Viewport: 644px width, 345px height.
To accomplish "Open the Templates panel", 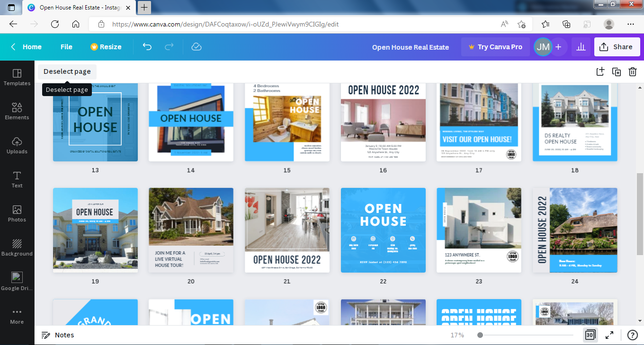I will tap(17, 77).
